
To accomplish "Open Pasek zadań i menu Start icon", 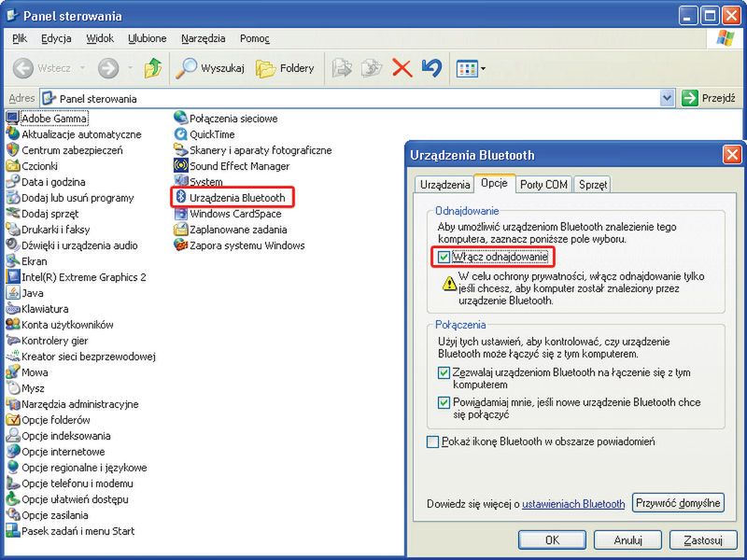I will 12,530.
